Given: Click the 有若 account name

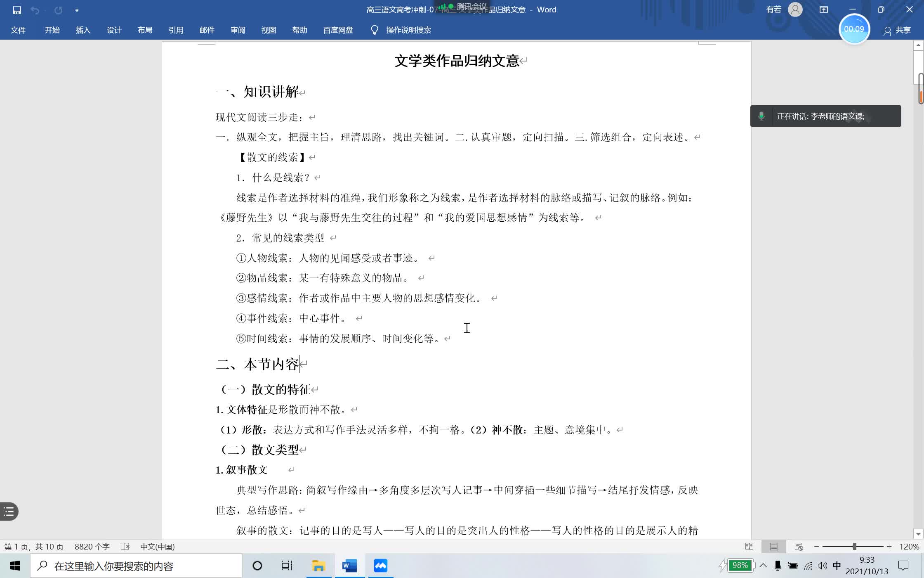Looking at the screenshot, I should (x=773, y=9).
